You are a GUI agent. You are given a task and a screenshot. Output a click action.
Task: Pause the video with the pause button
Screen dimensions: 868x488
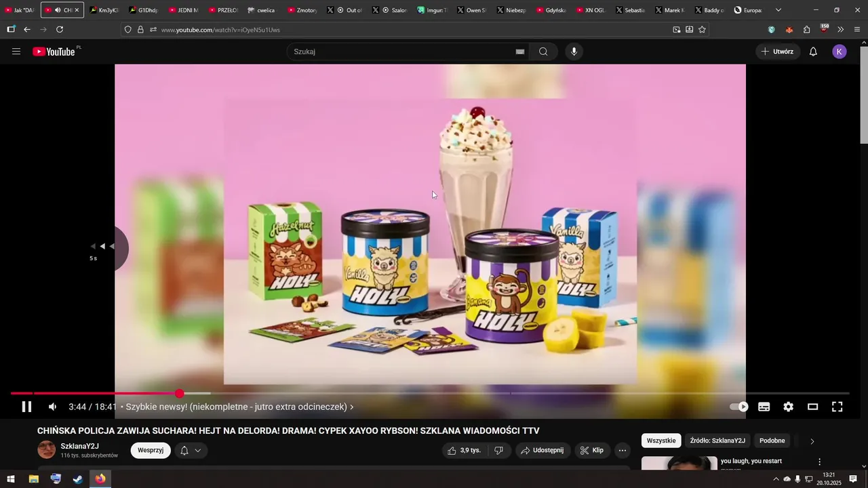tap(26, 407)
